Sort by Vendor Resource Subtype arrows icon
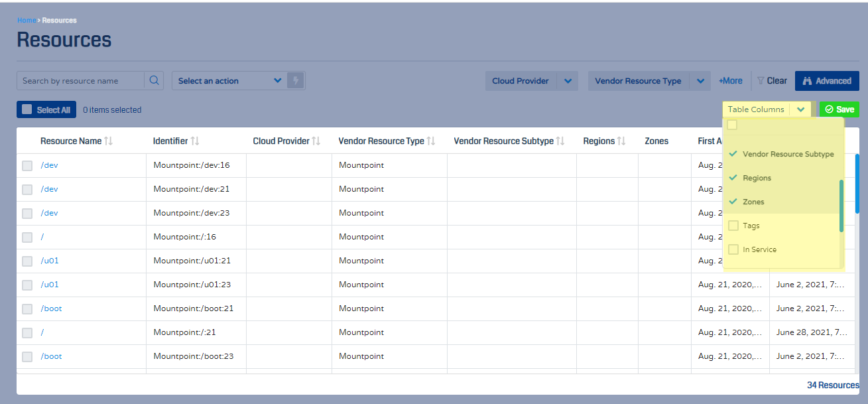 pos(560,141)
